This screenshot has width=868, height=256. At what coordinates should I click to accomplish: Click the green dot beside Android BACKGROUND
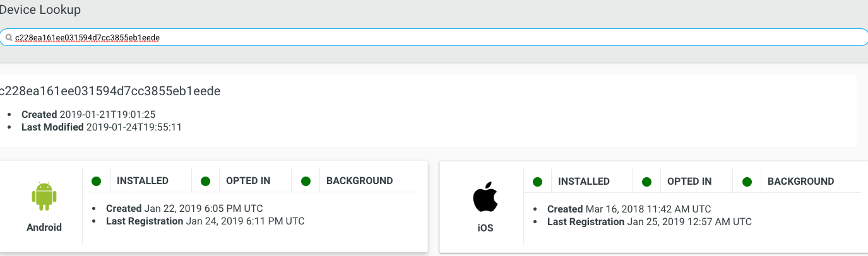coord(306,182)
